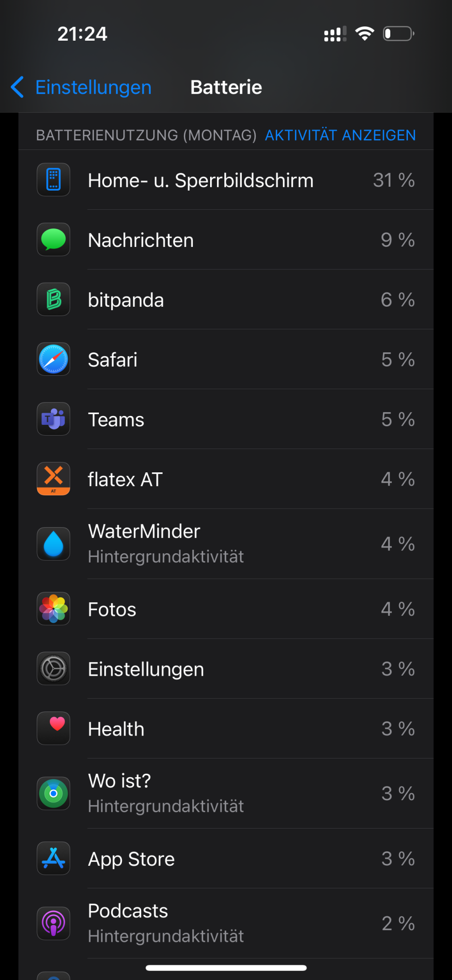Tap the Safari compass icon
This screenshot has width=452, height=980.
tap(53, 359)
